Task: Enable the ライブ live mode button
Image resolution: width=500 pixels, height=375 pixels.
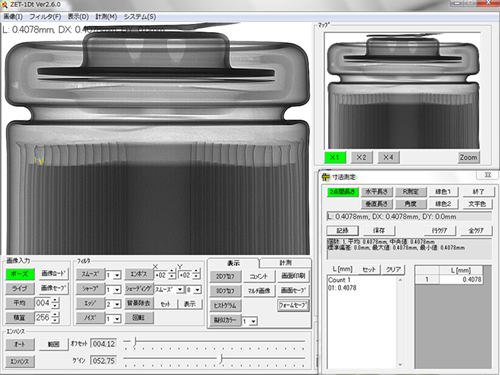Action: [x=20, y=289]
